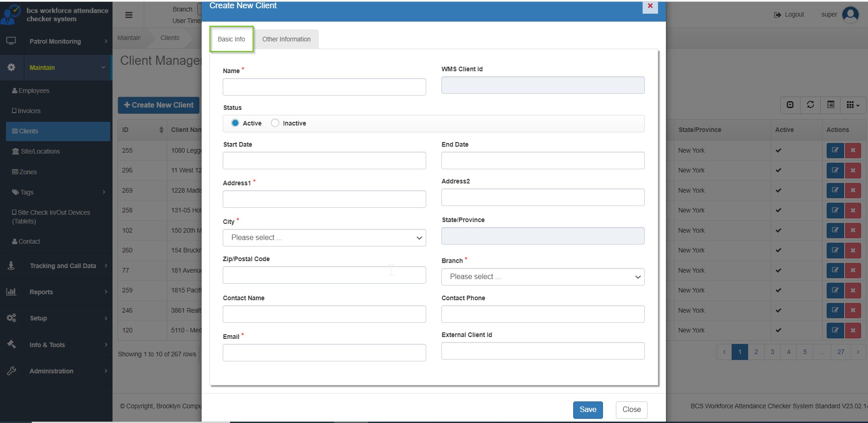The width and height of the screenshot is (868, 423).
Task: Click the edit icon for client 255
Action: pyautogui.click(x=835, y=150)
